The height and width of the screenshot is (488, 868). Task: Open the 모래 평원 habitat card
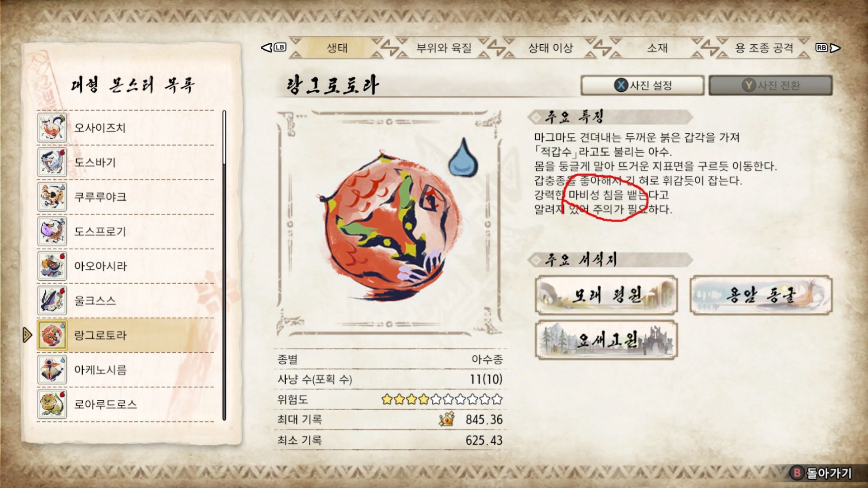[606, 295]
